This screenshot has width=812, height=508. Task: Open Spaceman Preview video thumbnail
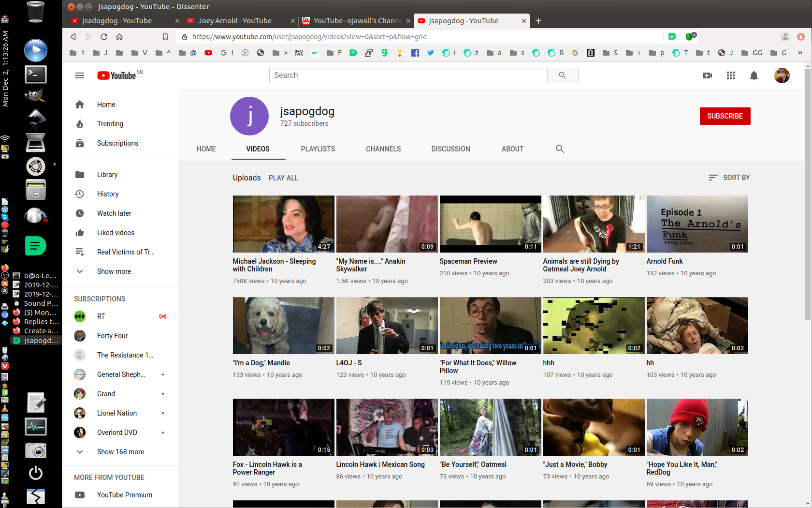click(491, 224)
